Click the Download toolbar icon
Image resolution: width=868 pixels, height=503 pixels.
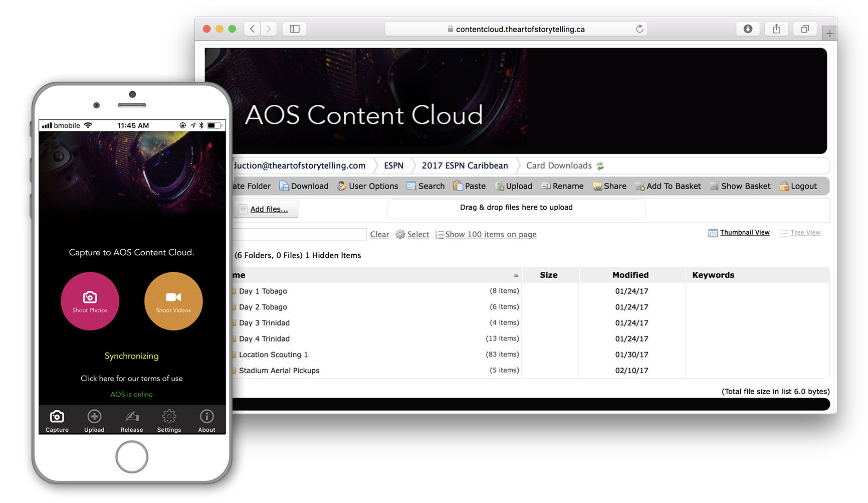[x=304, y=186]
